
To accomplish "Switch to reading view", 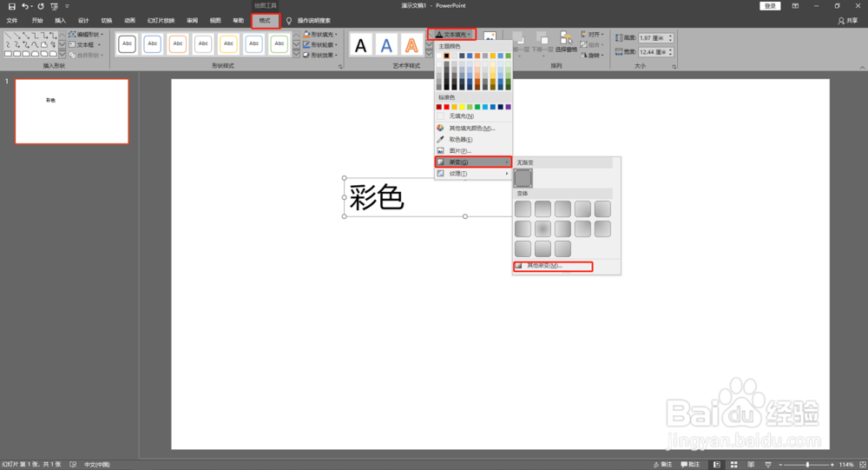I will click(x=751, y=465).
